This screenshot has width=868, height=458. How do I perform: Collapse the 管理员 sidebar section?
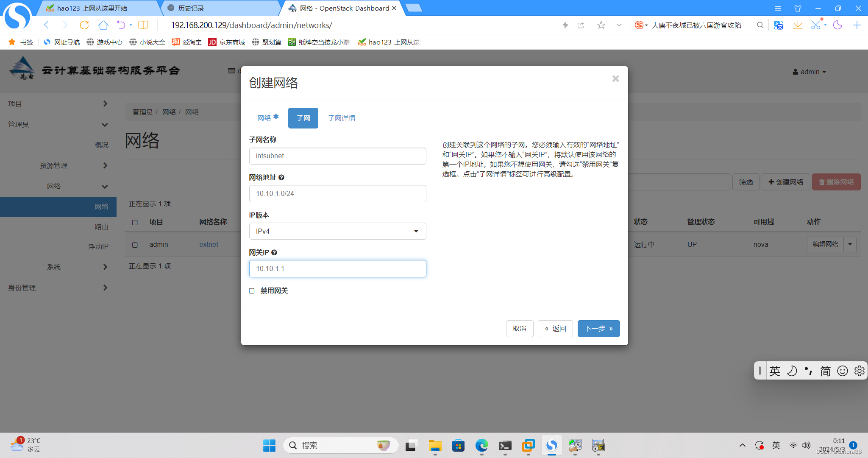point(58,124)
